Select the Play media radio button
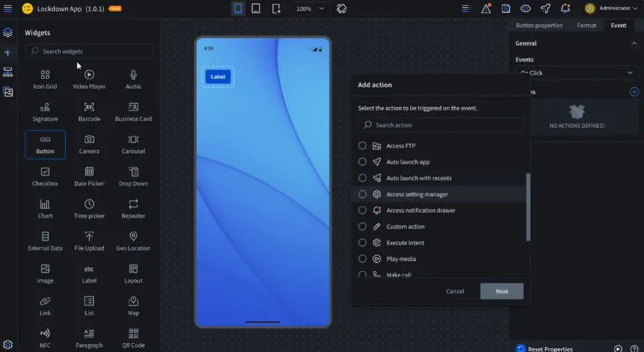The height and width of the screenshot is (352, 644). pyautogui.click(x=362, y=259)
